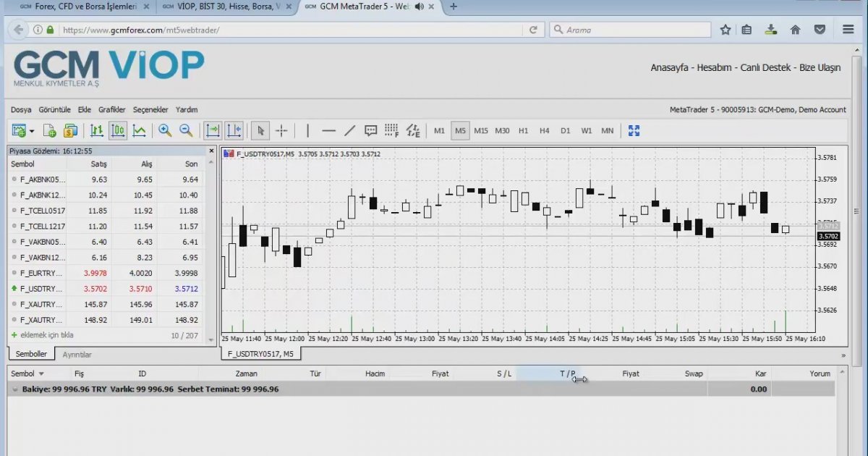The height and width of the screenshot is (456, 868).
Task: Sort trades by Sembol column header
Action: click(x=27, y=374)
